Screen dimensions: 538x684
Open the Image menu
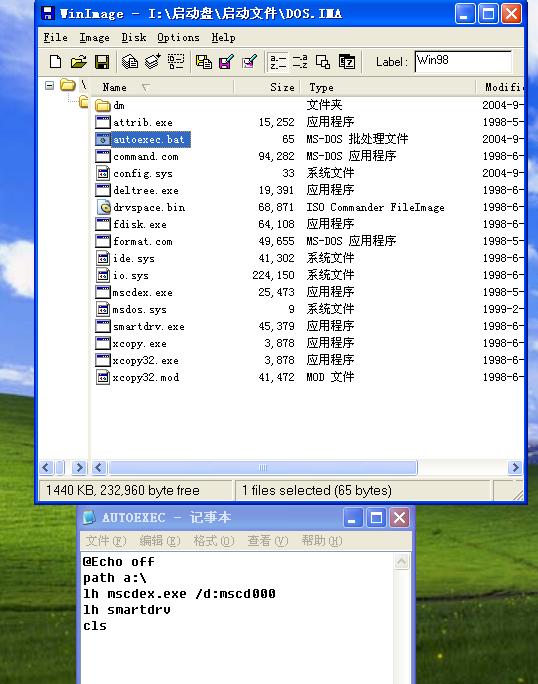[x=94, y=38]
